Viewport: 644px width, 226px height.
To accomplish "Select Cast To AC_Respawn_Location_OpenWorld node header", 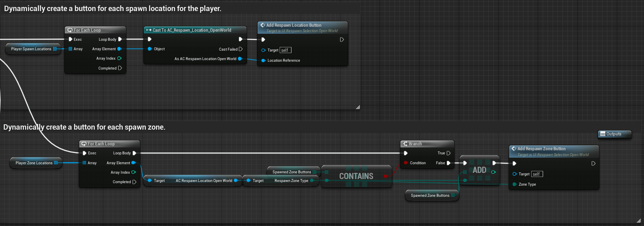I will coord(195,30).
